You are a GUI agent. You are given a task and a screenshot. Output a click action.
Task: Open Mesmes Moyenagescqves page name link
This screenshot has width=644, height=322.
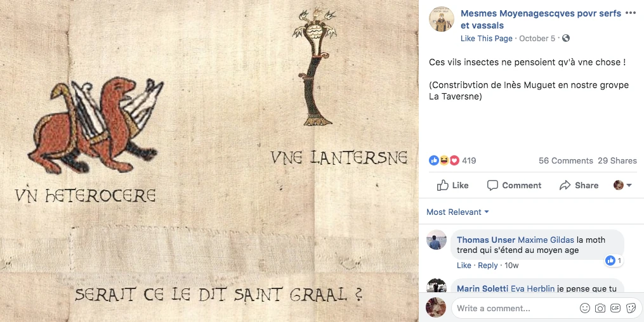[x=541, y=19]
